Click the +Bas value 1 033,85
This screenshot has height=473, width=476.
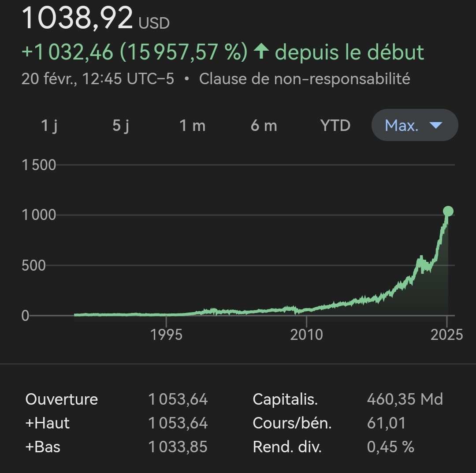tap(178, 447)
